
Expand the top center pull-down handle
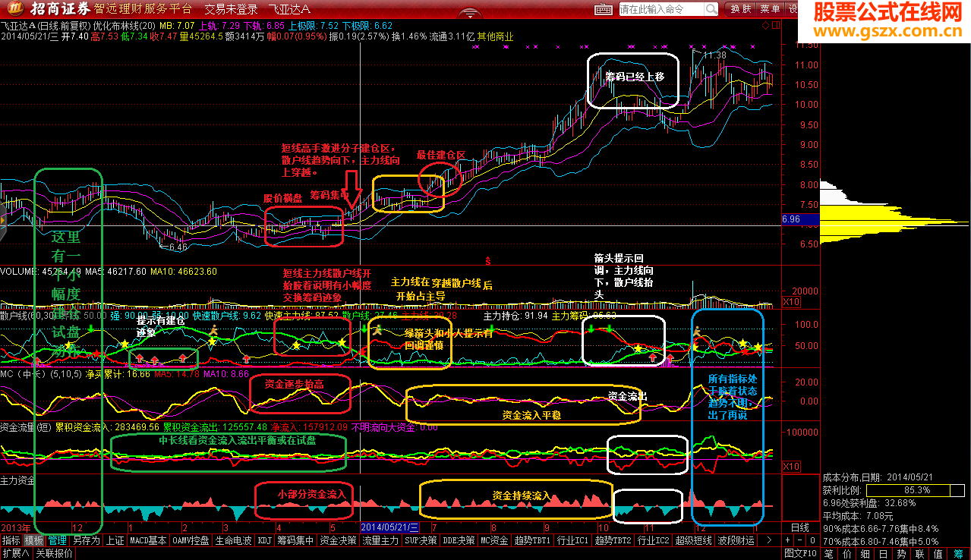tap(471, 12)
